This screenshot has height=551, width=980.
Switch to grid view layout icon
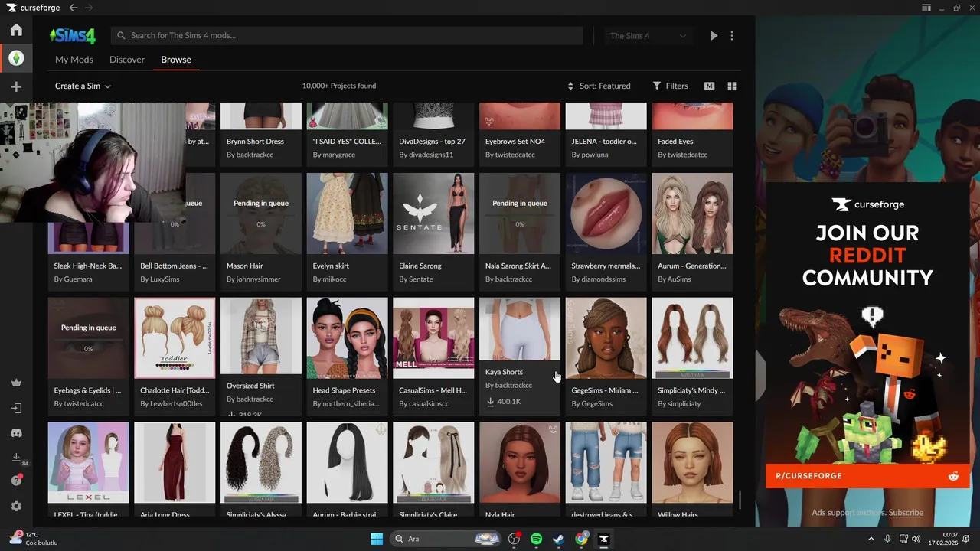[731, 86]
